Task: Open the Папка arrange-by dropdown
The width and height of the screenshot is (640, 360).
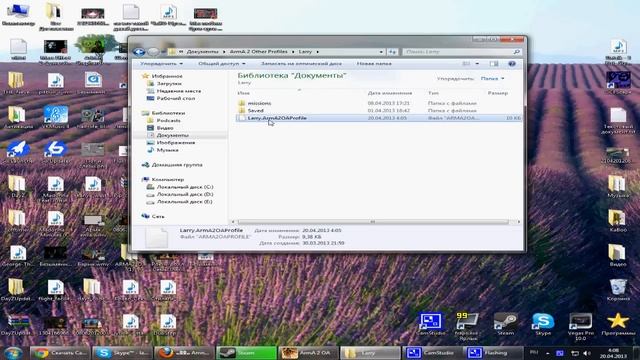Action: tap(493, 78)
